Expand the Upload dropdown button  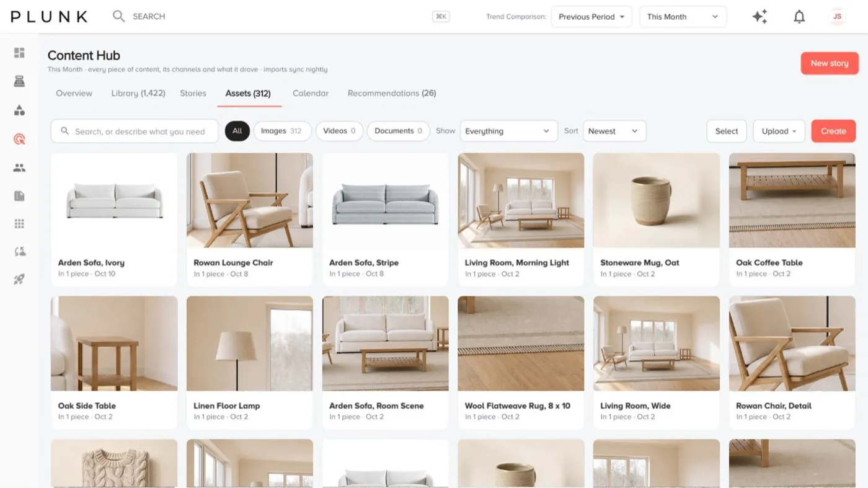coord(779,131)
